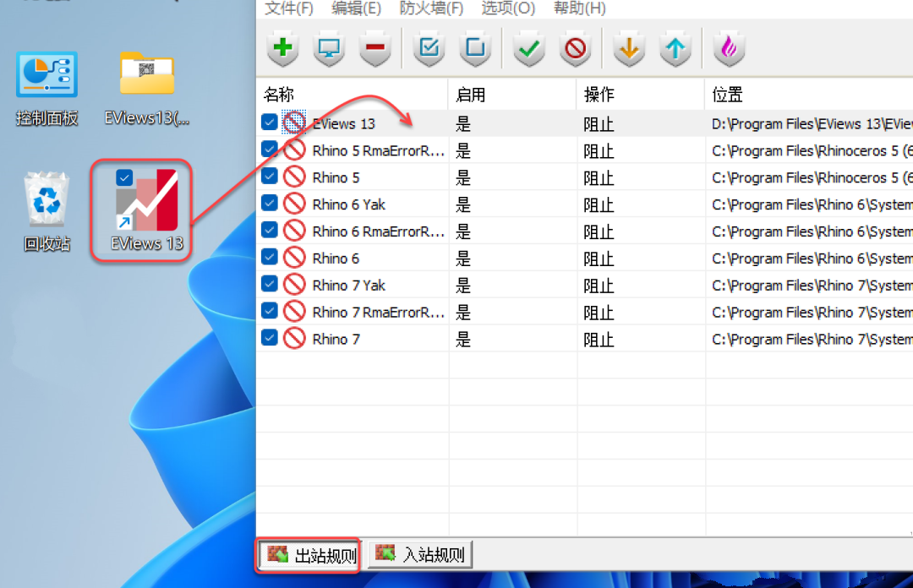Select the Rhino 7 Yak rule name
The width and height of the screenshot is (913, 588).
(x=349, y=286)
